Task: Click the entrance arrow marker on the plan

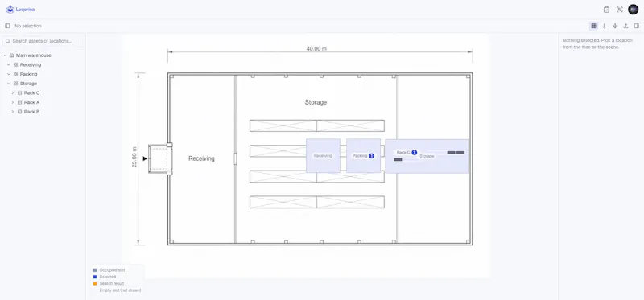Action: pos(145,158)
